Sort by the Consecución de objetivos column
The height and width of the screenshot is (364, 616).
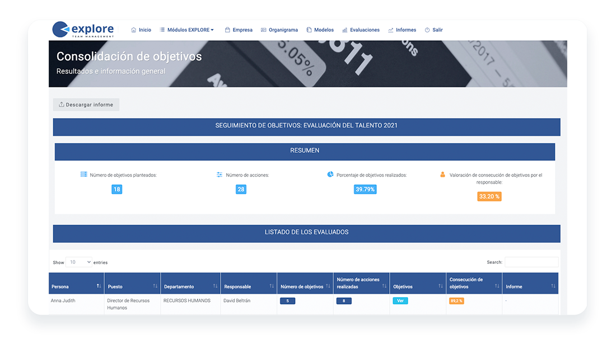pos(474,283)
